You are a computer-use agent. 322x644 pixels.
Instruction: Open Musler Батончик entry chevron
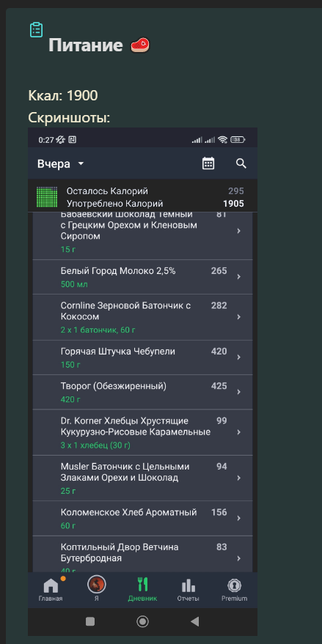point(239,478)
